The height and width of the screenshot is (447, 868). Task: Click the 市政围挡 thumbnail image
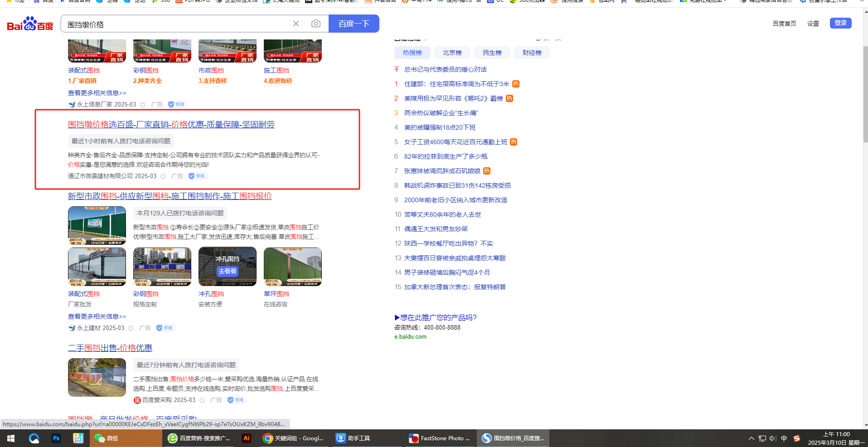tap(228, 51)
